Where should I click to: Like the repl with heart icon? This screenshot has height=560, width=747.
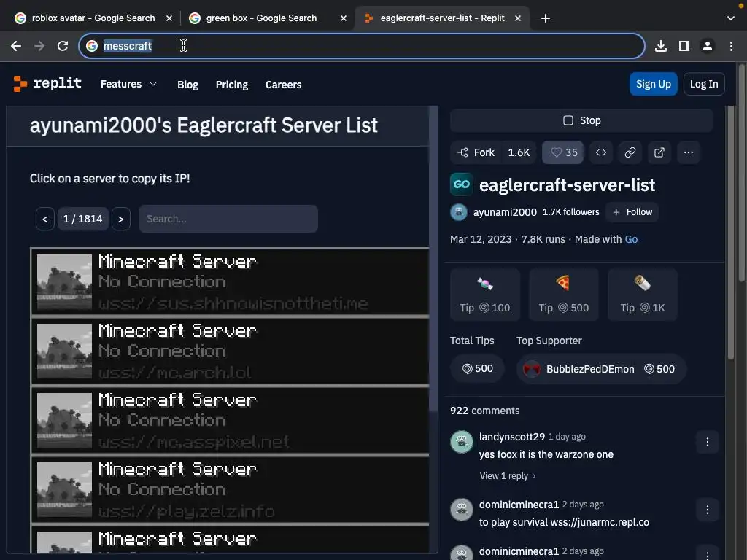pos(562,152)
